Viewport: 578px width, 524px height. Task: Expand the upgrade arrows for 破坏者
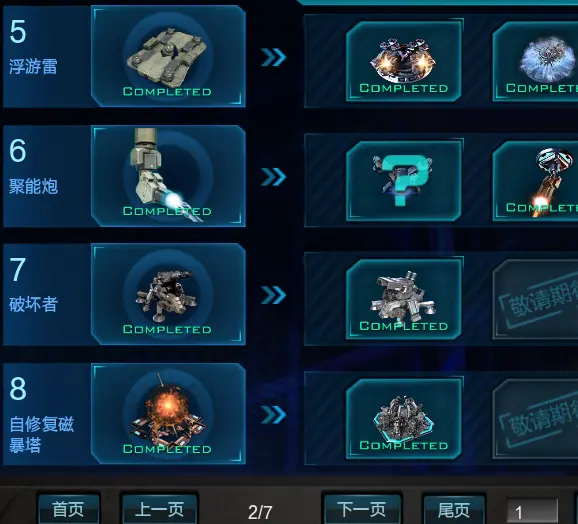[x=273, y=295]
